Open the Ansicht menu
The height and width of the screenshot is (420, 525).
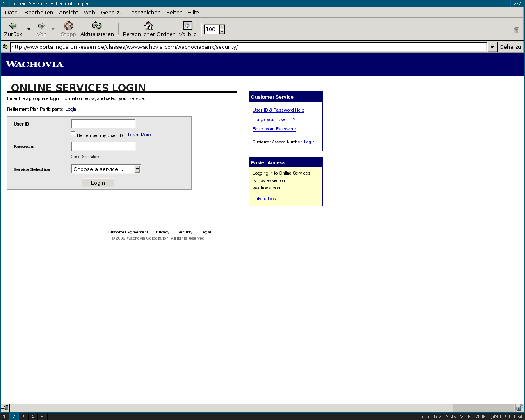[x=68, y=12]
